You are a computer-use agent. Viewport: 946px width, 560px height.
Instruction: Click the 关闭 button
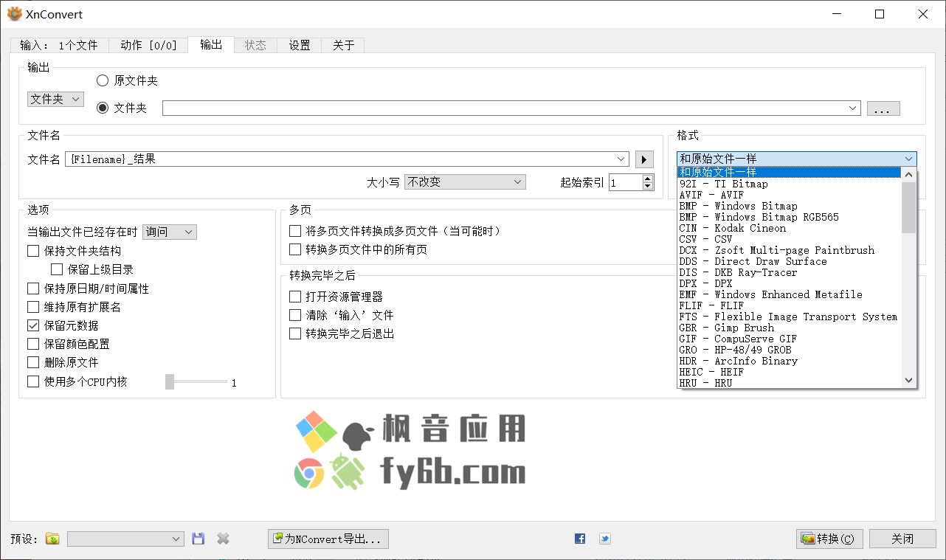click(902, 539)
